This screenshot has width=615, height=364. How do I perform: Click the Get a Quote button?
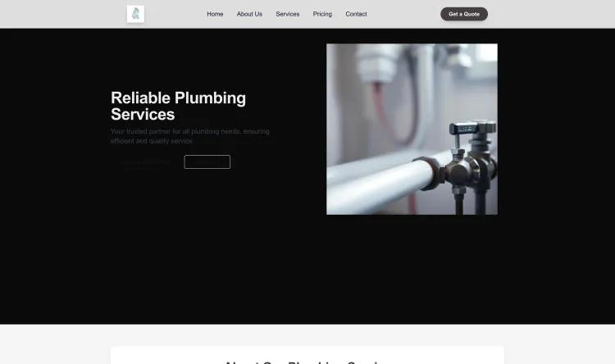click(x=464, y=14)
